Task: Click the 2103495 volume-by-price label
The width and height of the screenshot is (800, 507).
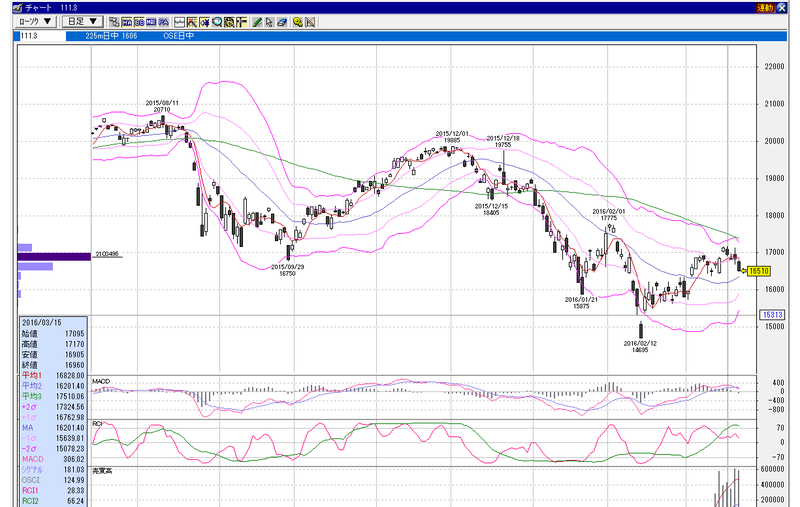Action: pyautogui.click(x=107, y=254)
